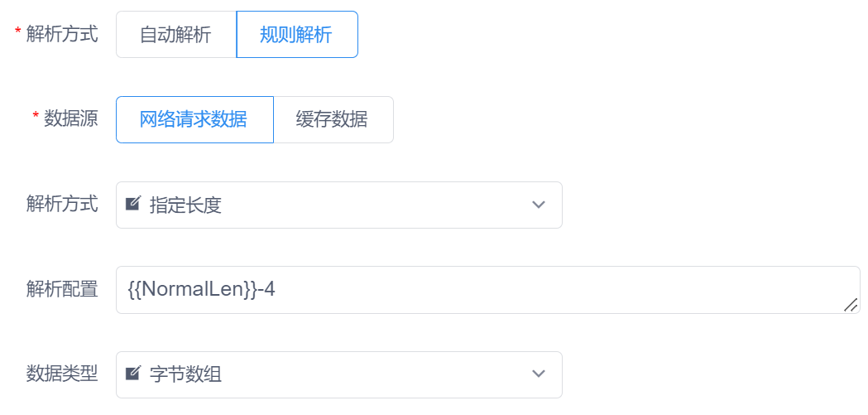Click the resize handle of 解析配置 textarea
The width and height of the screenshot is (868, 415).
(850, 305)
